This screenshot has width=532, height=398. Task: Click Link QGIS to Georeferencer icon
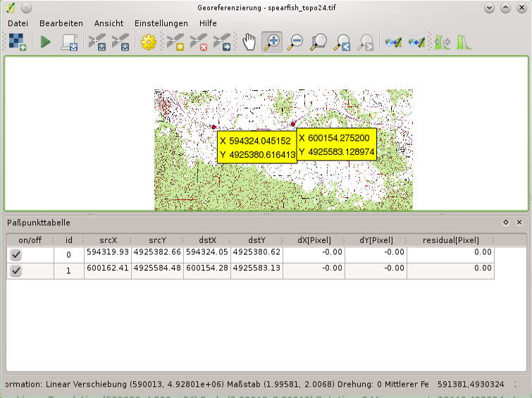[416, 42]
